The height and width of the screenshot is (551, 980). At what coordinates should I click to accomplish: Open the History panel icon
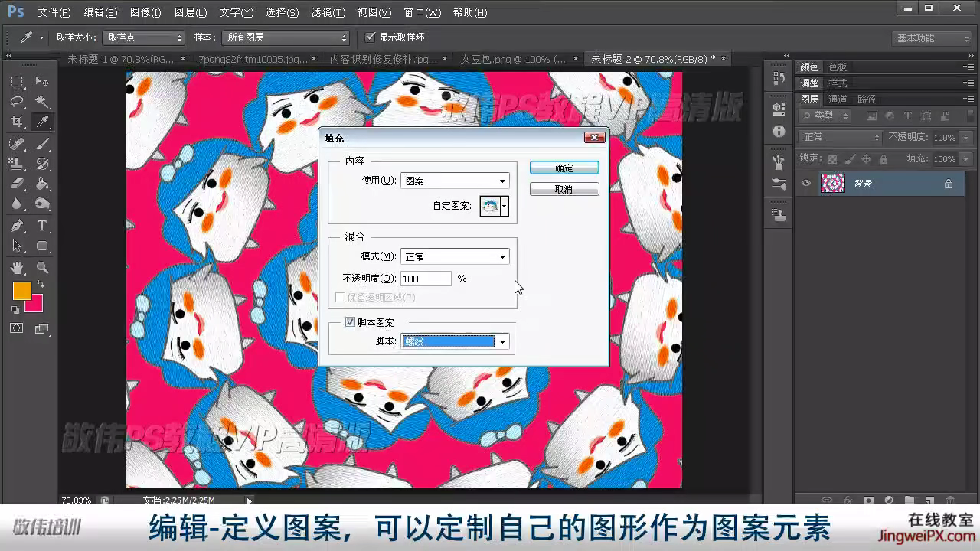(x=779, y=77)
